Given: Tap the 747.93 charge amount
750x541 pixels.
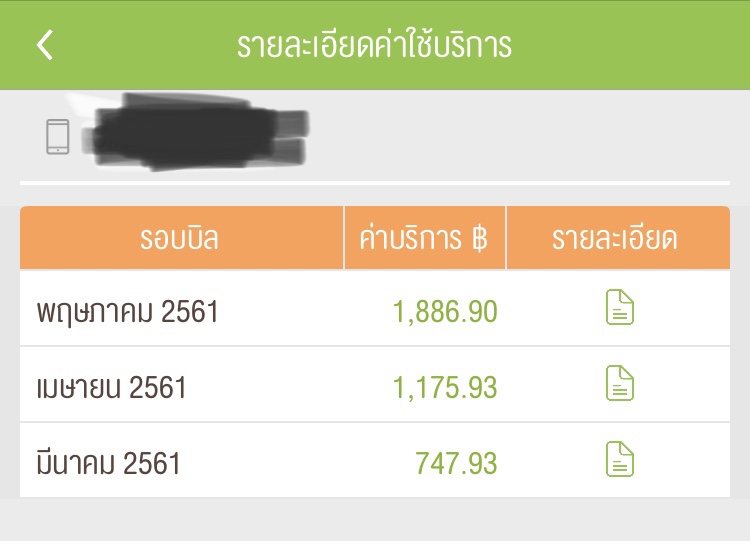Looking at the screenshot, I should pos(456,464).
